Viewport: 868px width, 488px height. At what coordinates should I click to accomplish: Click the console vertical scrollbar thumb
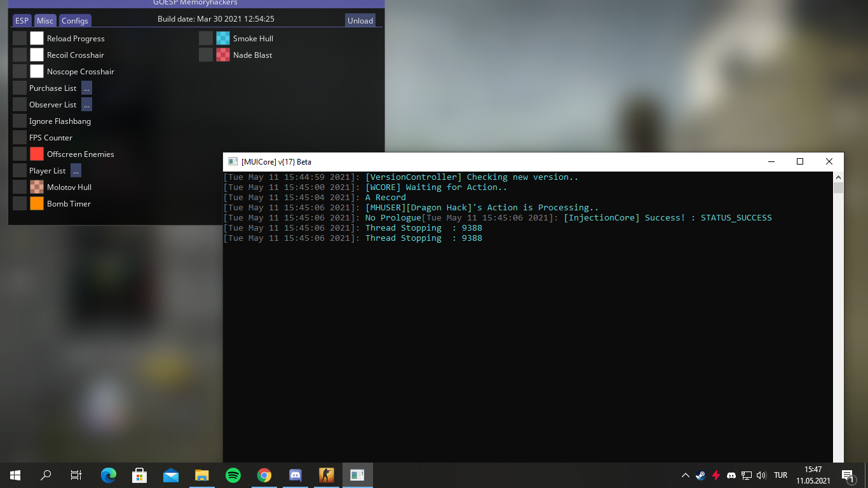pos(838,188)
